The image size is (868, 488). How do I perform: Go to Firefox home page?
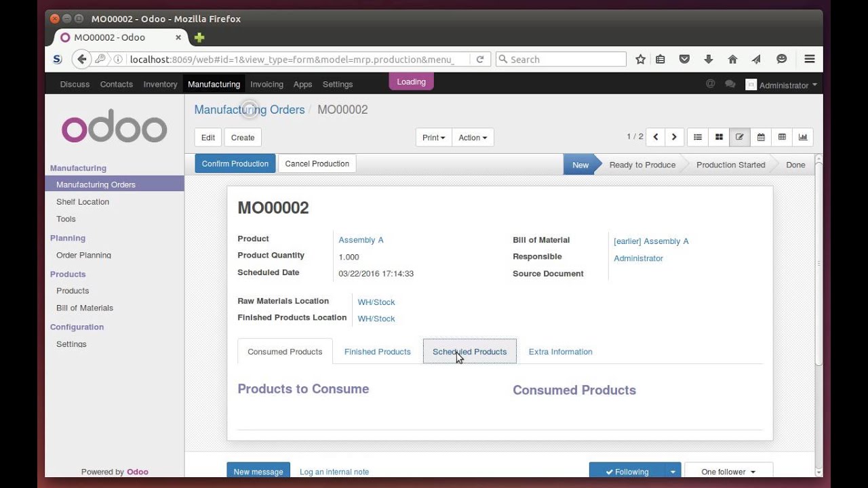[732, 59]
